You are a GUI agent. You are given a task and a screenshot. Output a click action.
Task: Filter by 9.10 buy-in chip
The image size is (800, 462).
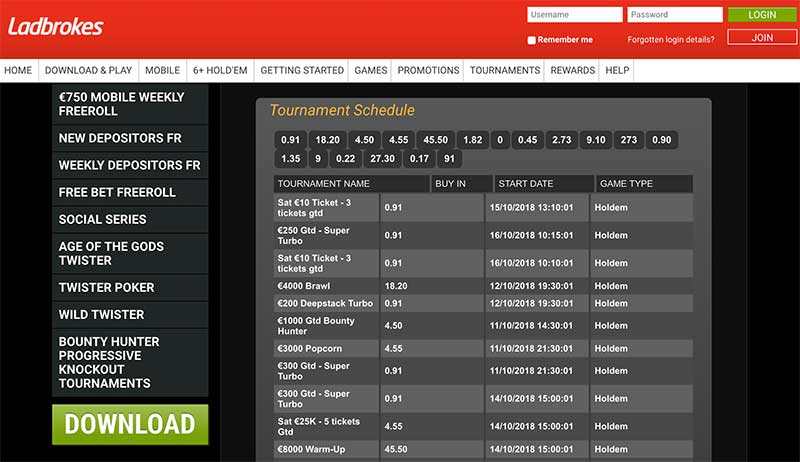tap(596, 140)
